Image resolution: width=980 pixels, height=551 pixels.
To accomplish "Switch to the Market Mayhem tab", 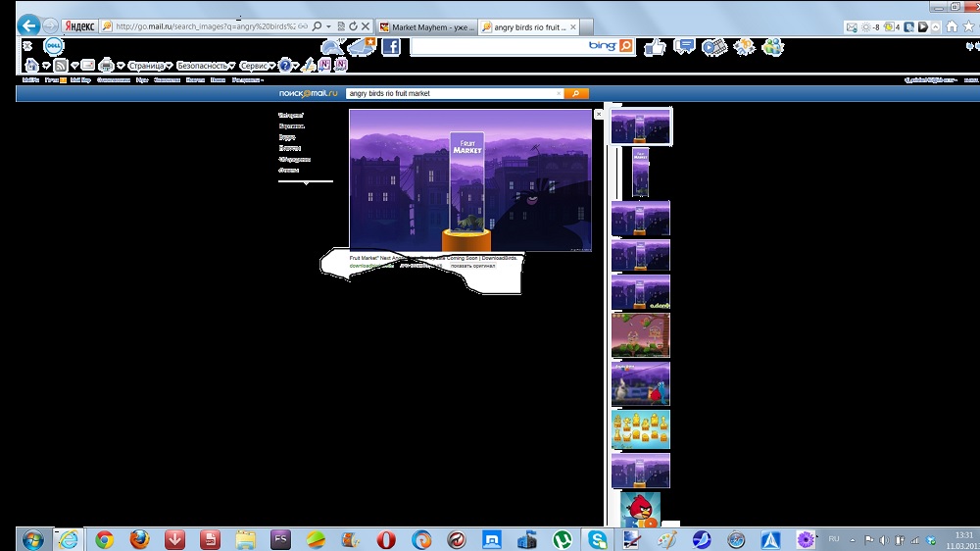I will click(427, 26).
